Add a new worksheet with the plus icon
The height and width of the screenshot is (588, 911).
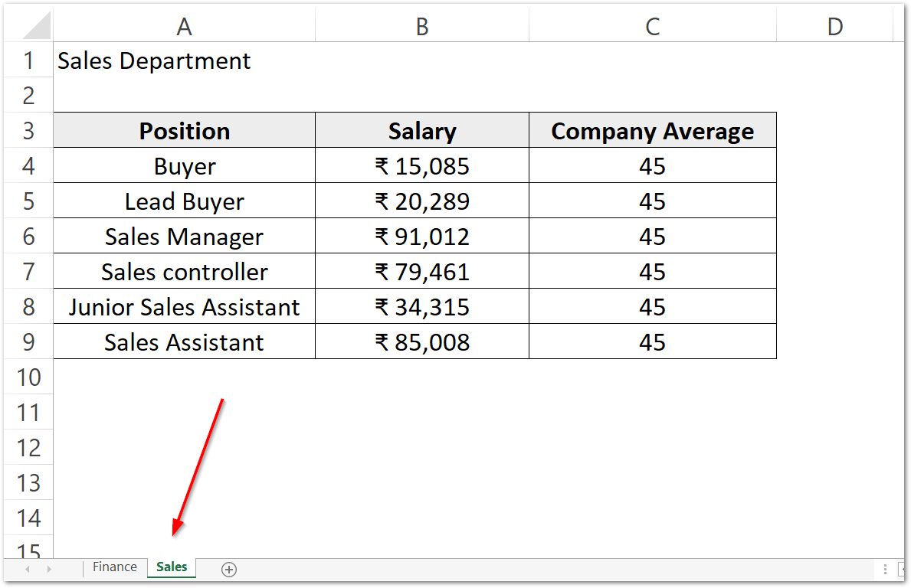coord(228,569)
